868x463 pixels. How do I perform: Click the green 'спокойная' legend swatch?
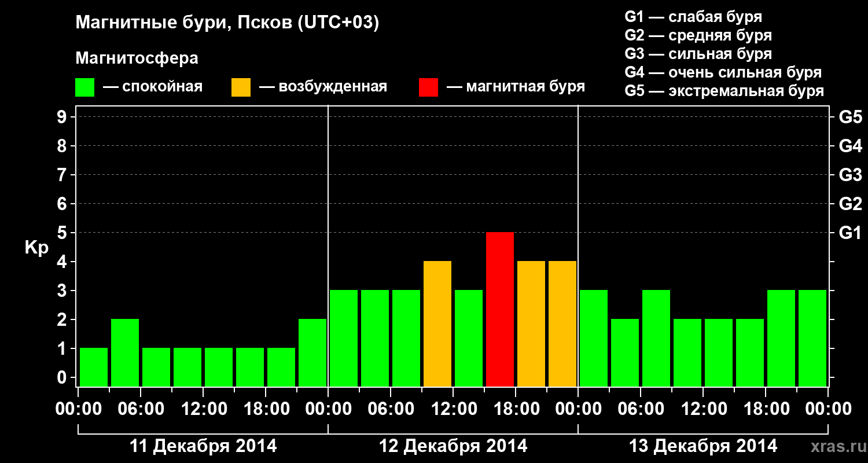(85, 87)
